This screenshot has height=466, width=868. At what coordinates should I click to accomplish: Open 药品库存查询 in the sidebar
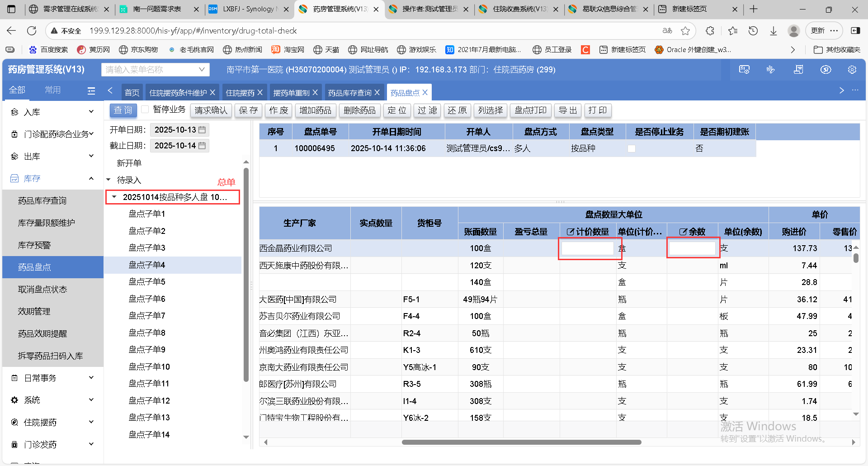click(x=53, y=200)
